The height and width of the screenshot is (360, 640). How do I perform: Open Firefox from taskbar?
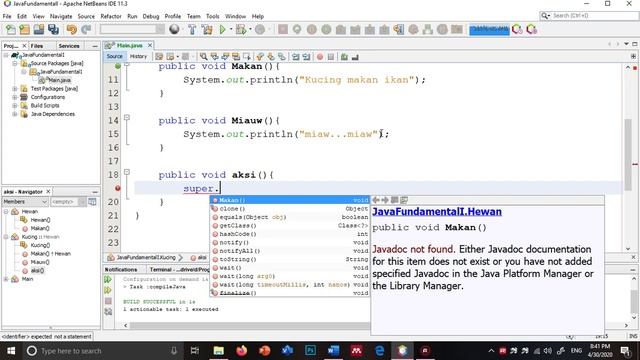[x=242, y=351]
